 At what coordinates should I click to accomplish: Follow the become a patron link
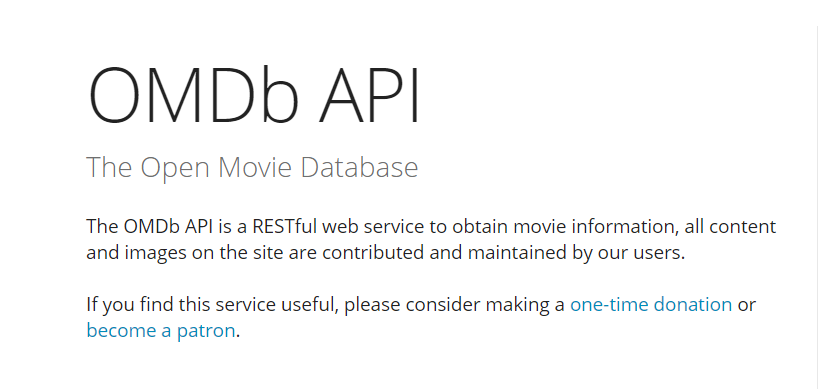[x=161, y=330]
